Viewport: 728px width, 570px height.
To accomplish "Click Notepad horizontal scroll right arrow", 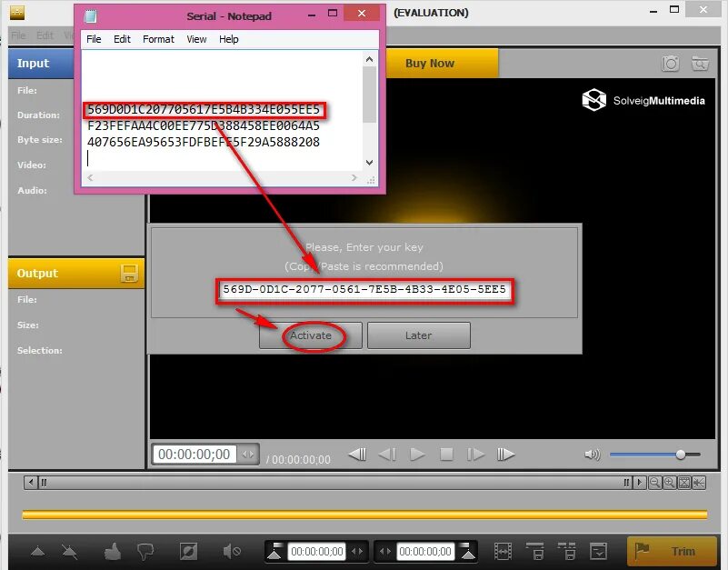I will (x=354, y=178).
